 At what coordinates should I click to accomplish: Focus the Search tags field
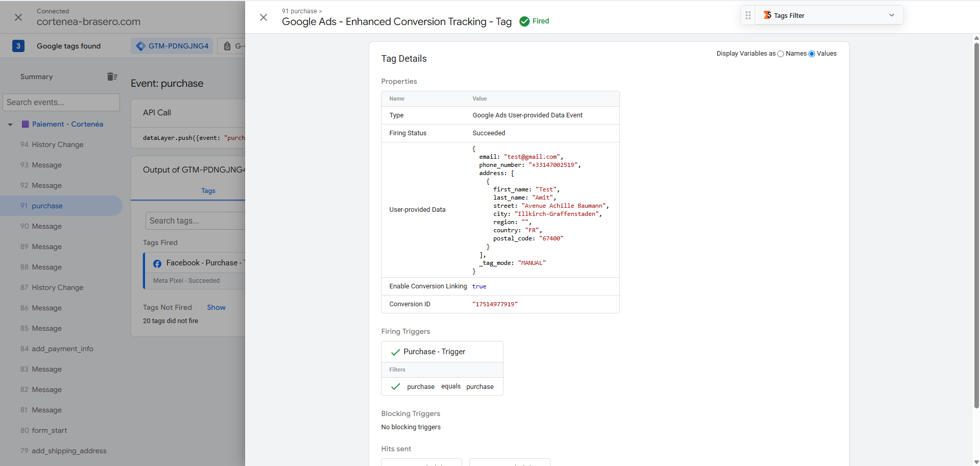tap(195, 220)
